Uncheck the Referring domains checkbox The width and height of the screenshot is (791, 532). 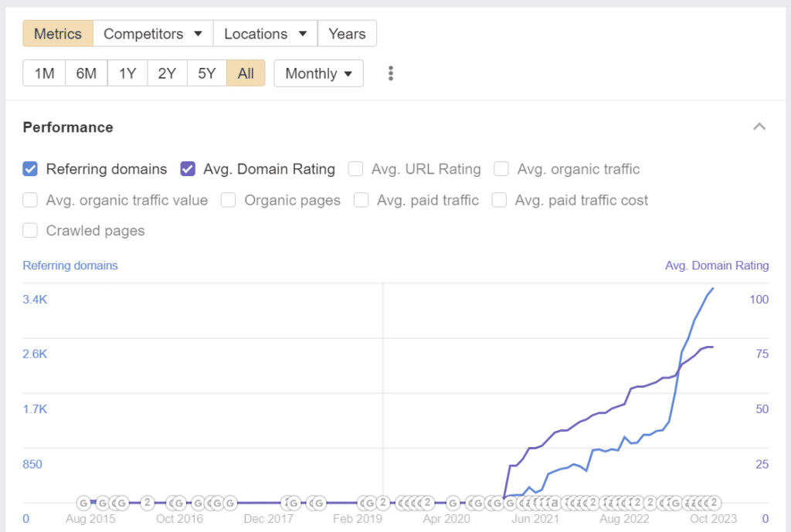30,169
